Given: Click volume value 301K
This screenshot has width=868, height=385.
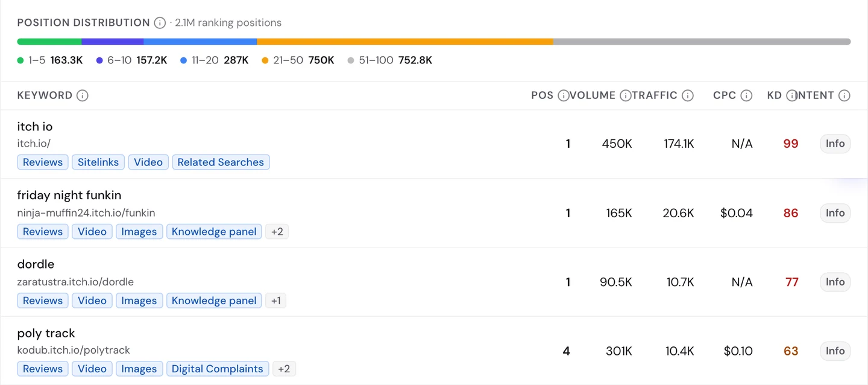Looking at the screenshot, I should [618, 351].
